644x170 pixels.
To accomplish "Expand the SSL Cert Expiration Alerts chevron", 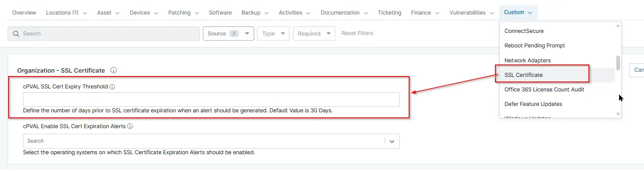I will pos(392,141).
